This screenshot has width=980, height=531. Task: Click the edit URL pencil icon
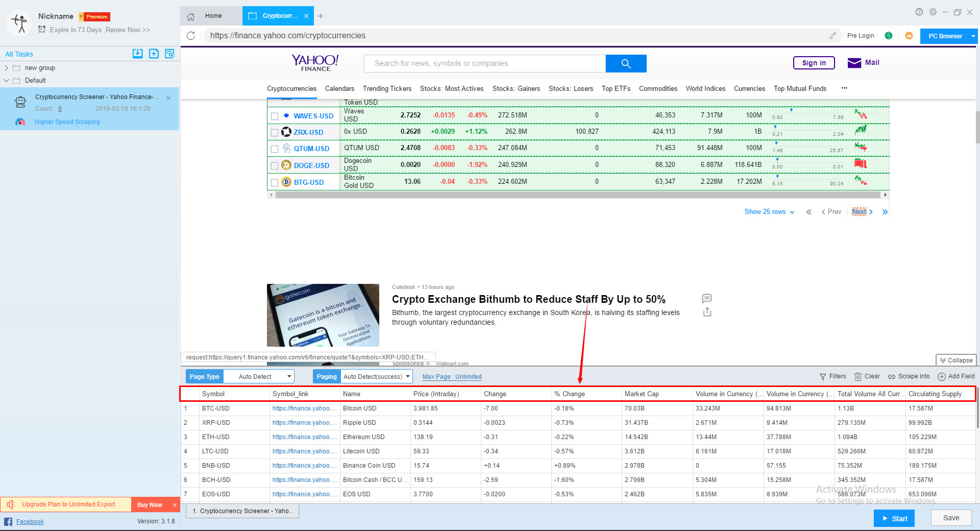tap(832, 36)
